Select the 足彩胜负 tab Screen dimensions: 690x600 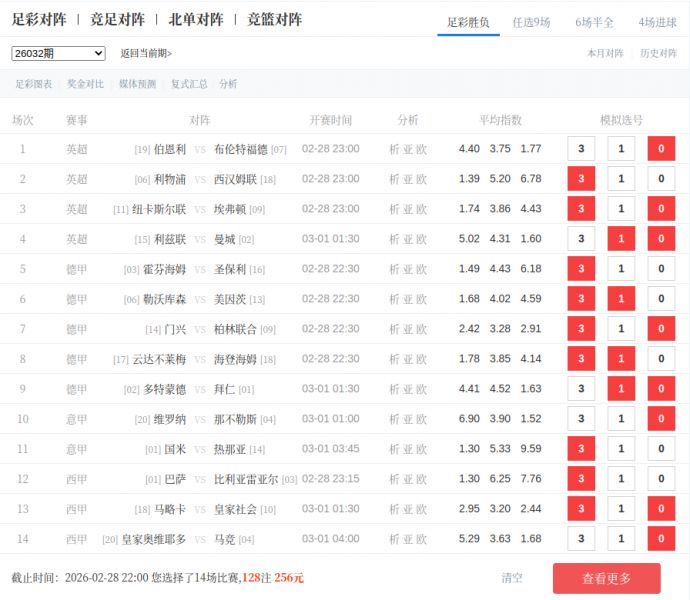468,21
